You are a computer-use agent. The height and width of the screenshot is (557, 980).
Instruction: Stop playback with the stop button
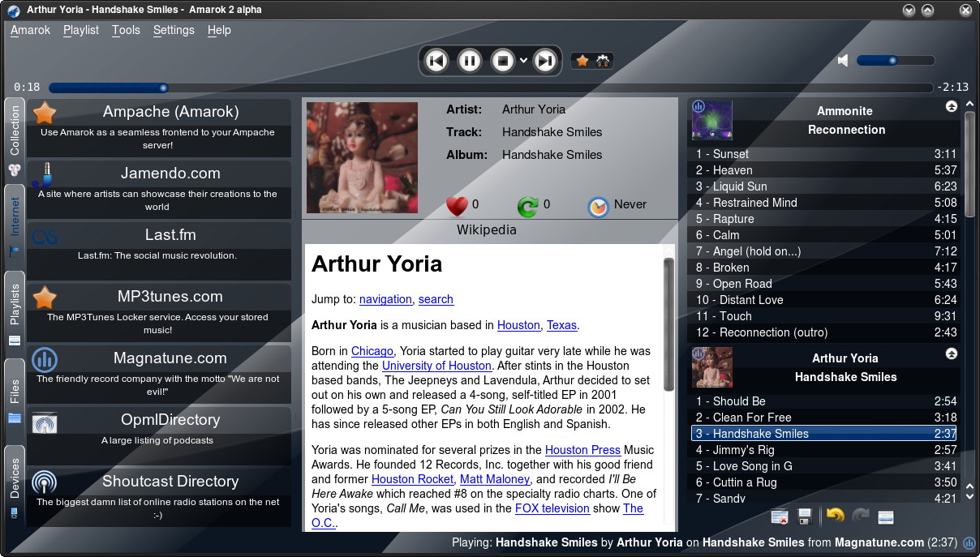point(503,61)
